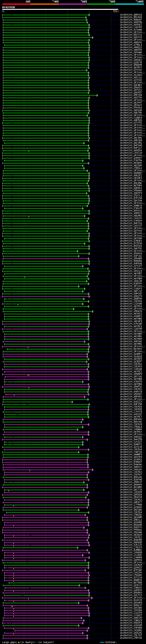Image resolution: width=146 pixels, height=644 pixels.
Task: Click the arrowhead of the UniRef100_B5FXD9 alignment
Action: tap(97, 95)
